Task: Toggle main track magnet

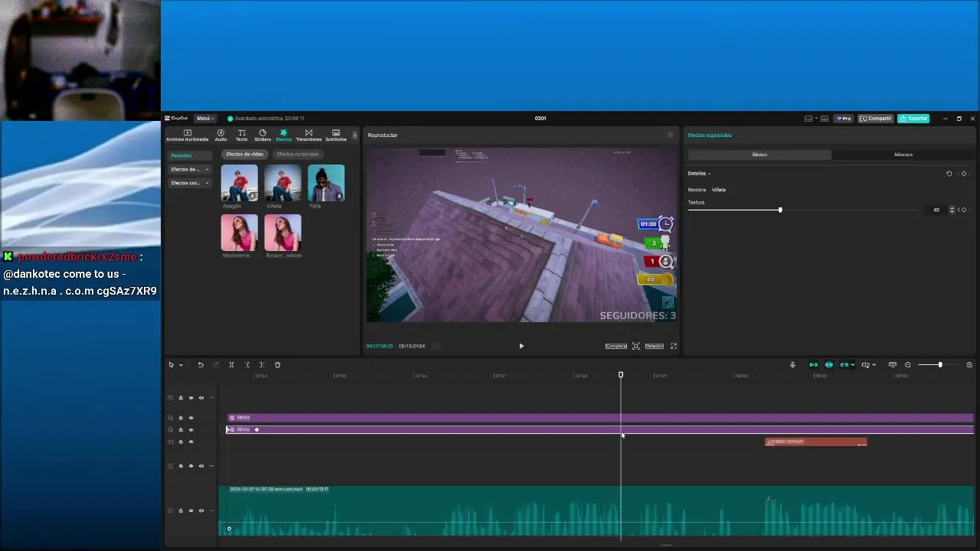Action: [813, 365]
